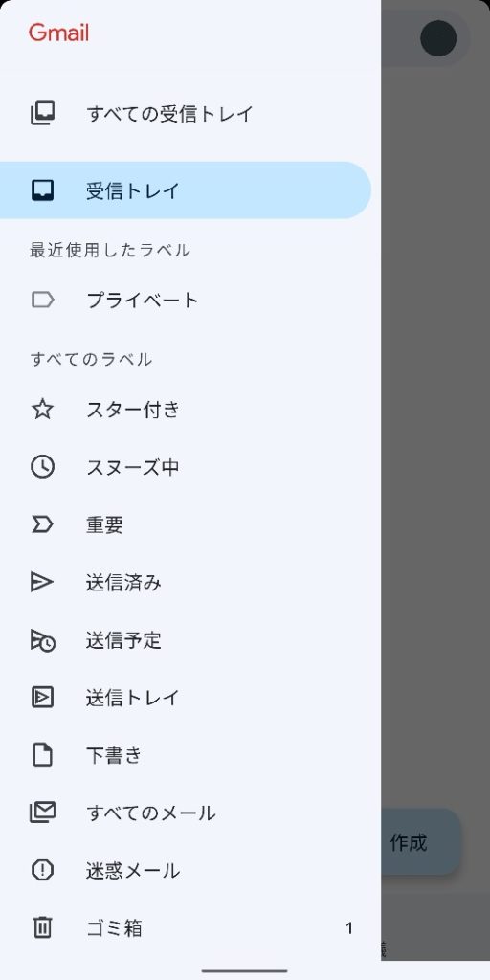Open the account avatar in top corner
This screenshot has width=490, height=980.
click(x=438, y=38)
